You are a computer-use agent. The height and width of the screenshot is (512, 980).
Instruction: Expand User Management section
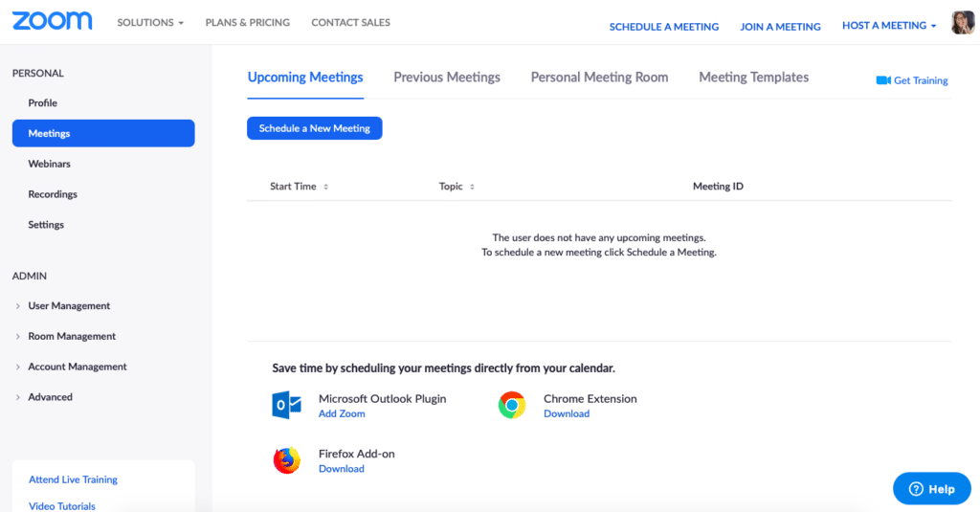pyautogui.click(x=69, y=306)
